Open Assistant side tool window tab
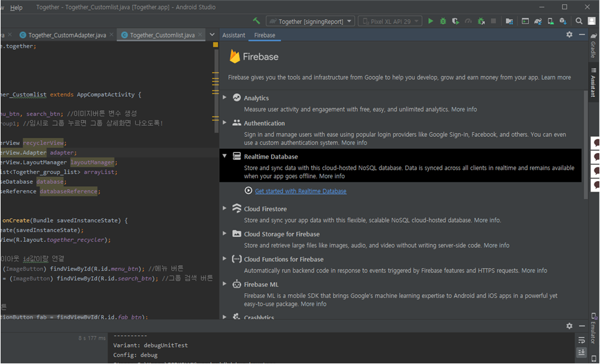Screen dimensions: 600x364 pos(593,82)
